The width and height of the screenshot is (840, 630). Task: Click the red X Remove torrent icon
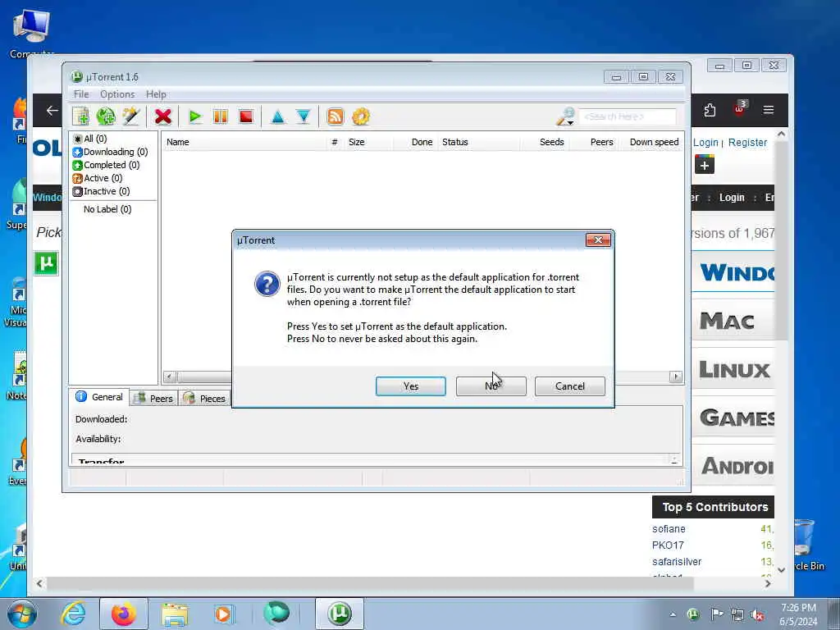[x=163, y=116]
